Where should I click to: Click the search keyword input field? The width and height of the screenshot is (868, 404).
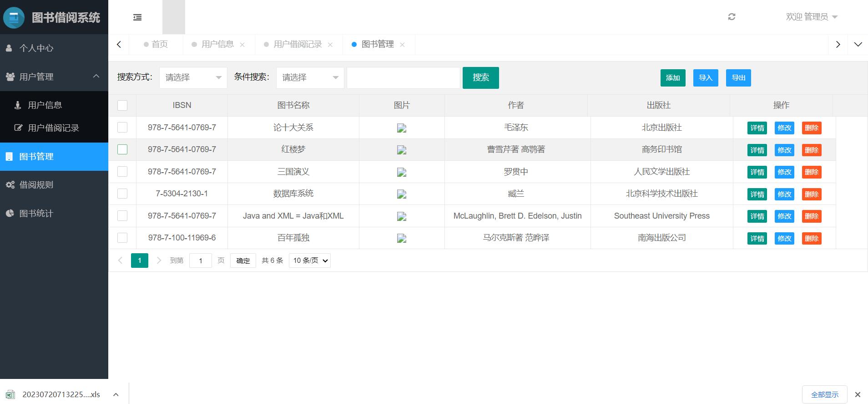pos(404,77)
